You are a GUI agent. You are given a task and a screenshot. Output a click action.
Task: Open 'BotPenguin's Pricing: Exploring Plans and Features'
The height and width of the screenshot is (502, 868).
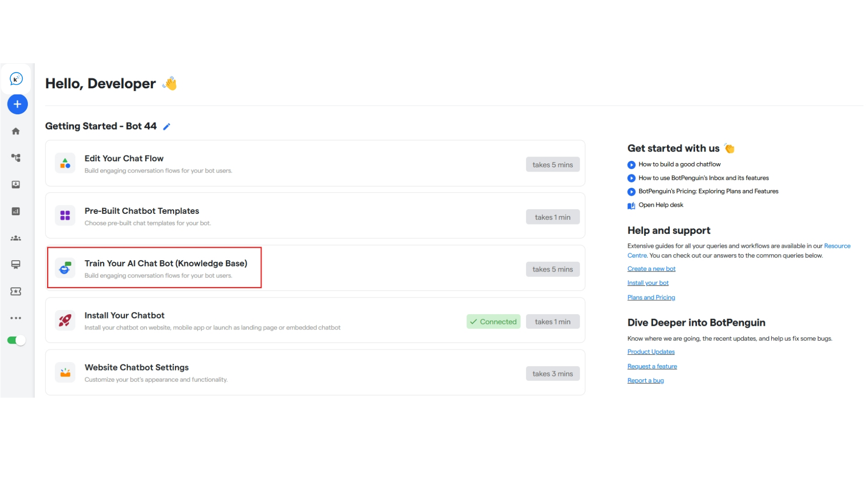point(708,191)
